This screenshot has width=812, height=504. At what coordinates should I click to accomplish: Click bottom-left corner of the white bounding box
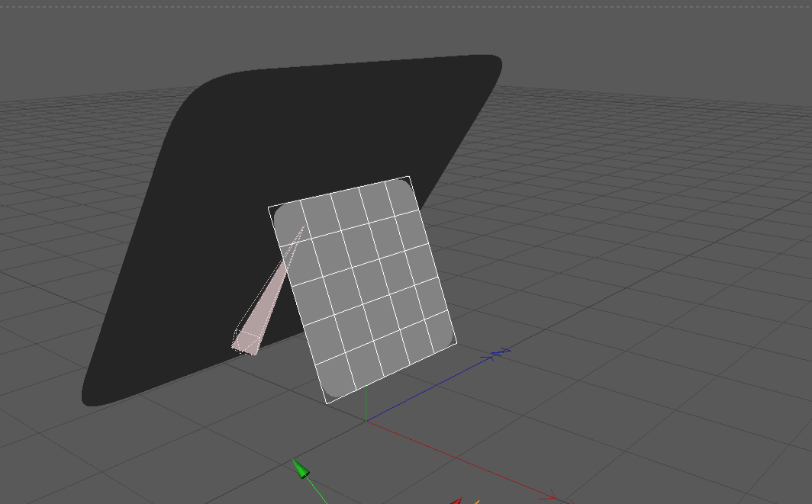coord(327,403)
